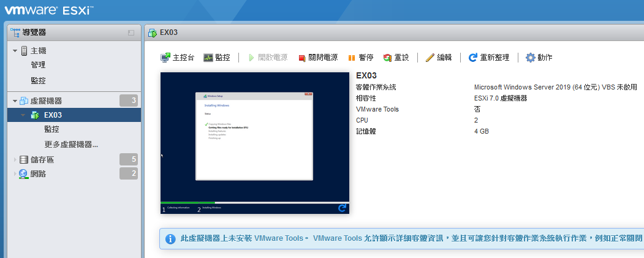Click the 網路 count badge 2

[x=129, y=173]
